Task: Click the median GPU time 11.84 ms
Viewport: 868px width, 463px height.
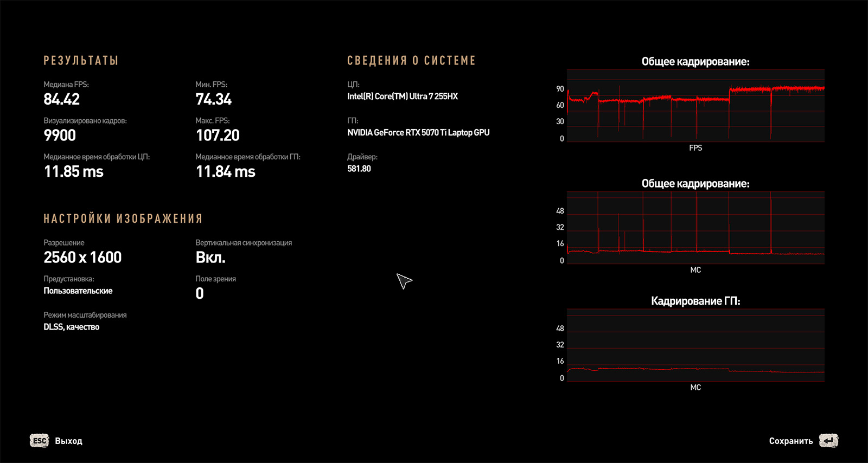Action: click(226, 172)
